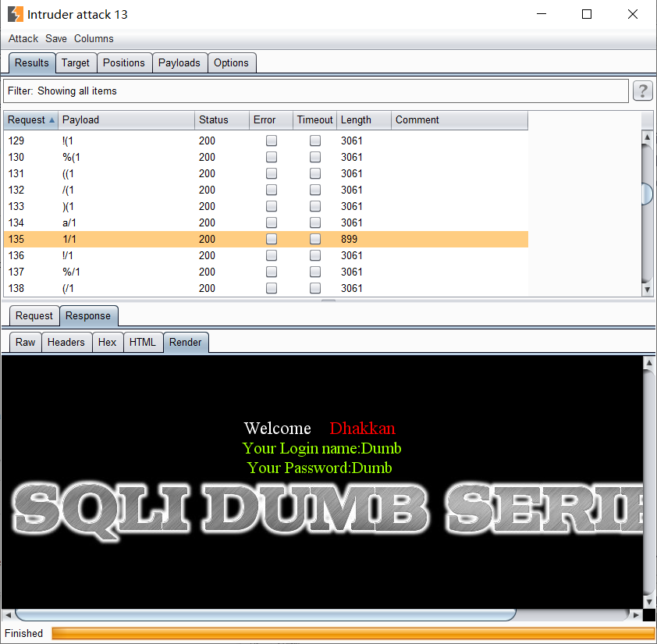
Task: Click the left arrow of the horizontal scrollbar
Action: click(x=6, y=615)
